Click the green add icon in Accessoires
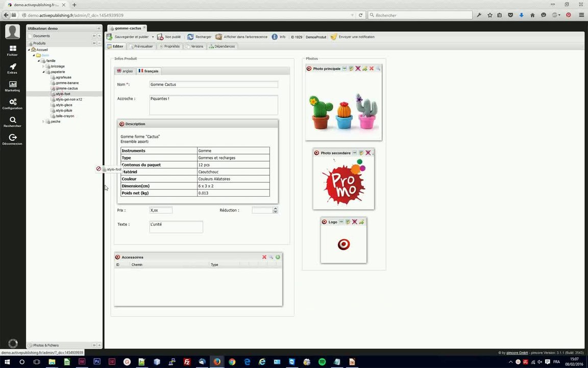 pyautogui.click(x=278, y=257)
